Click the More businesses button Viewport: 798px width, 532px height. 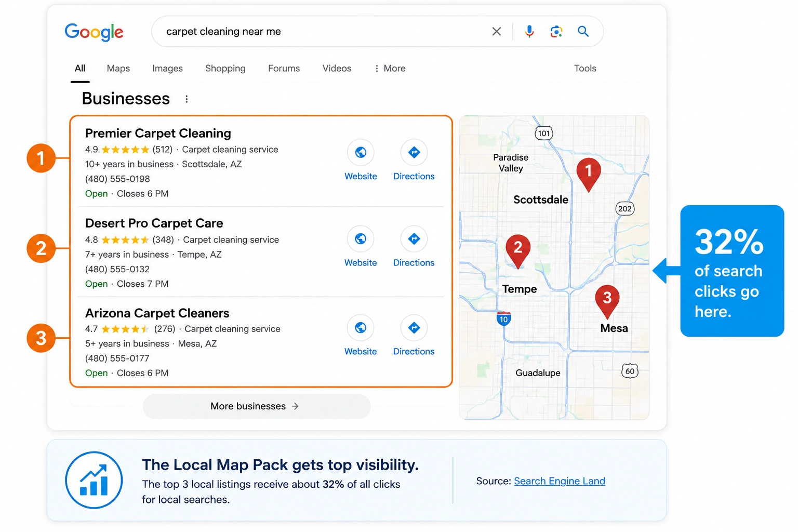point(257,406)
